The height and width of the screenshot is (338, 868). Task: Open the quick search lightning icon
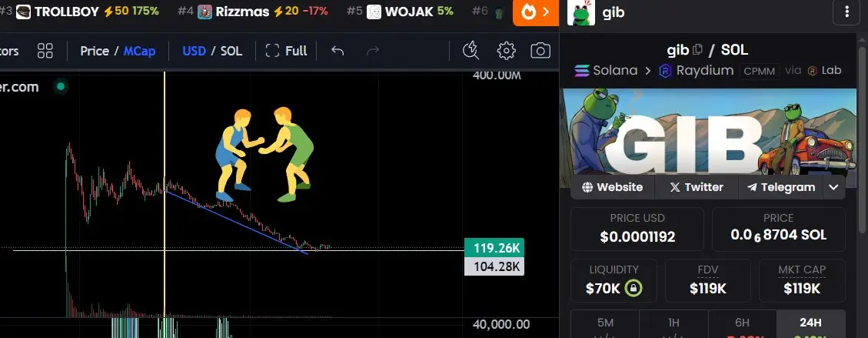[471, 50]
